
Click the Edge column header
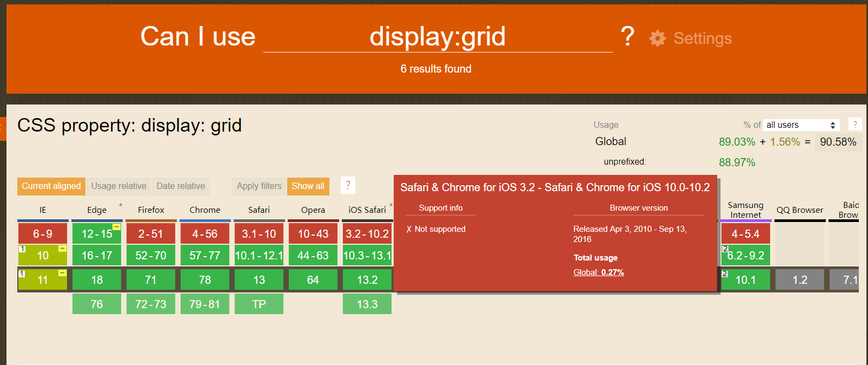tap(97, 210)
